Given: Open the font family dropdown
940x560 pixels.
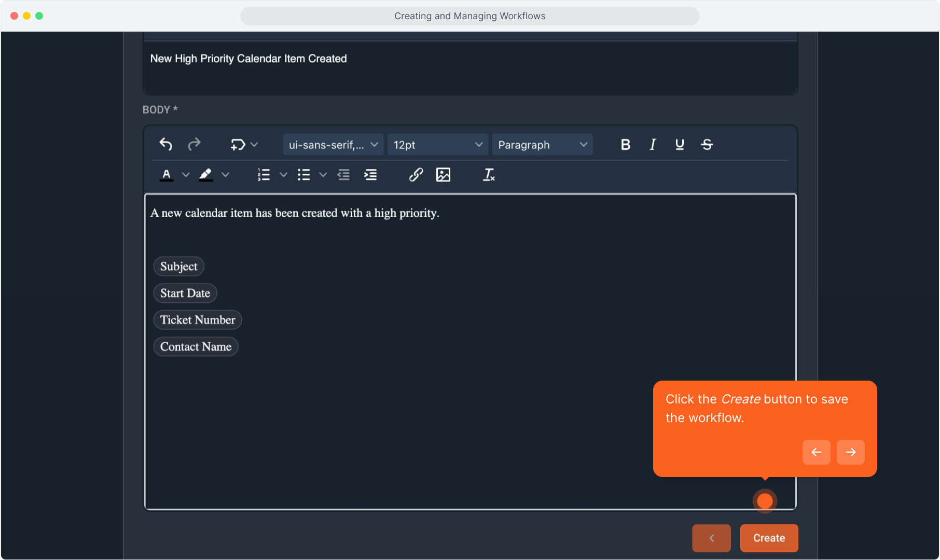Looking at the screenshot, I should tap(333, 145).
